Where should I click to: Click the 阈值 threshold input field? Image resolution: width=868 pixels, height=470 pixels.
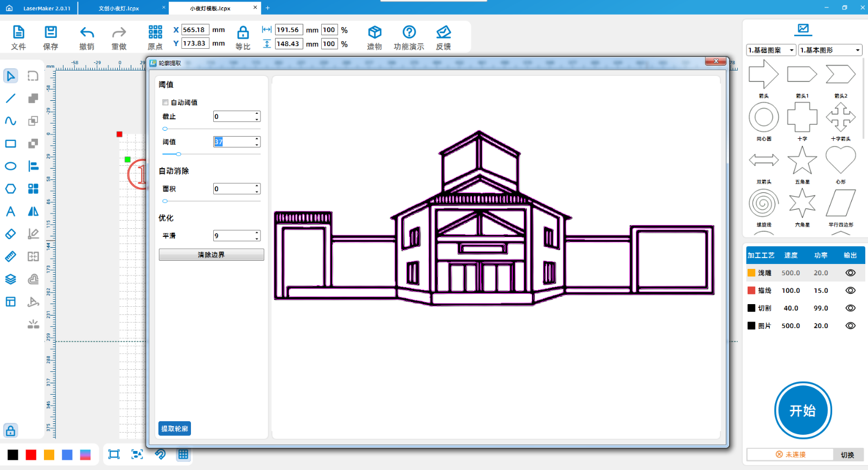[x=233, y=142]
